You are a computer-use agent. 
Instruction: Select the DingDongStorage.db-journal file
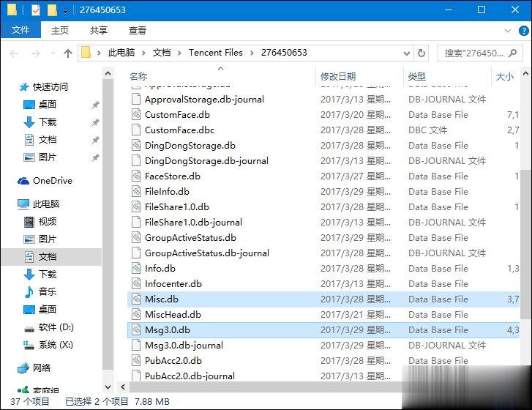tap(206, 161)
